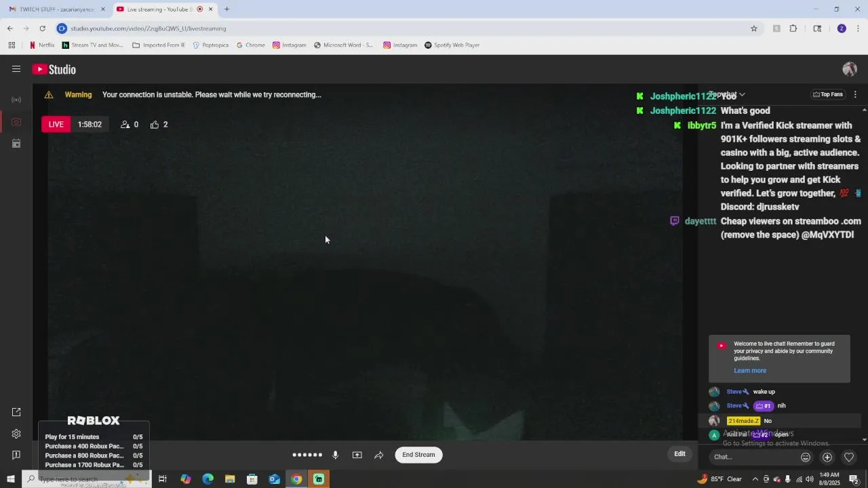Click the likes thumbs-up count
The width and height of the screenshot is (868, 488).
click(159, 125)
